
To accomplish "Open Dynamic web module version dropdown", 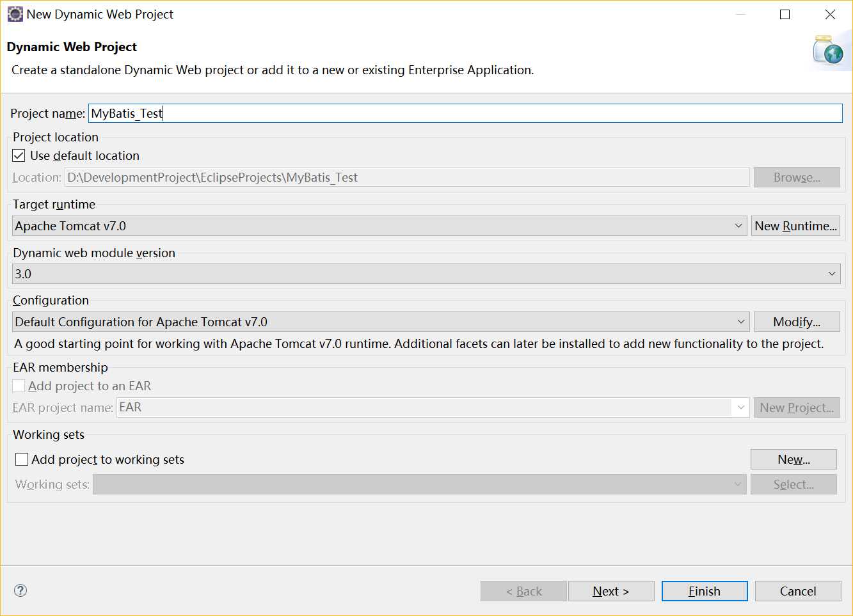I will click(x=426, y=274).
